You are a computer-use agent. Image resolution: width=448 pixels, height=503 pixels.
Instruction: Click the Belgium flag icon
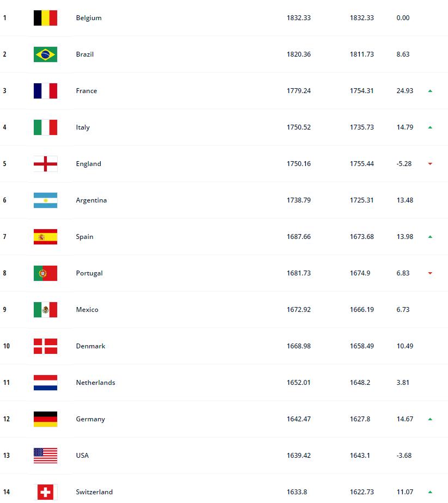45,18
